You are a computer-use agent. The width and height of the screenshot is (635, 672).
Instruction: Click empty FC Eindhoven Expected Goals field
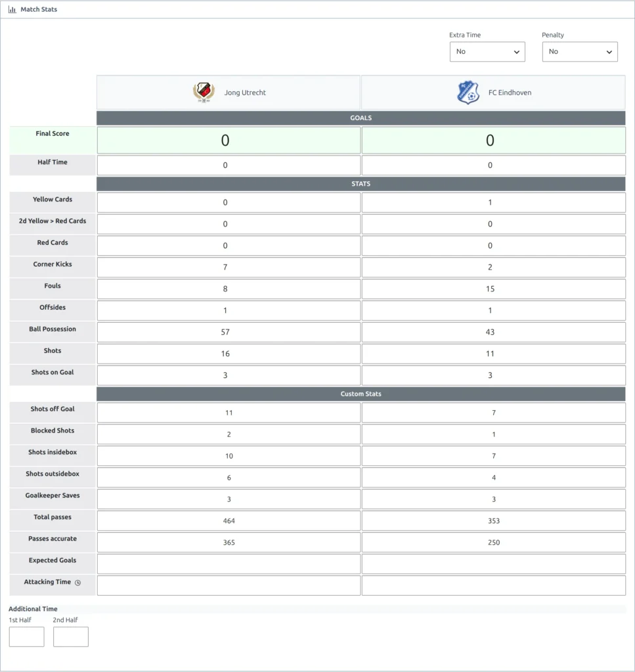pyautogui.click(x=494, y=564)
